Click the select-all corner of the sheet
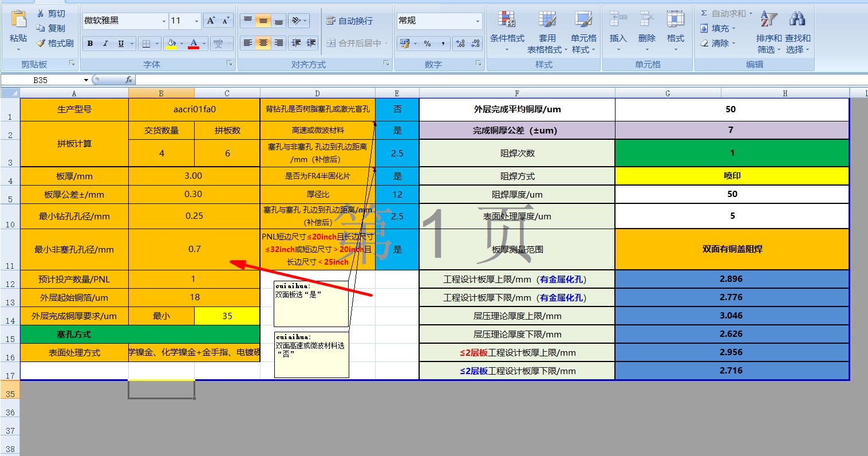 pyautogui.click(x=10, y=93)
